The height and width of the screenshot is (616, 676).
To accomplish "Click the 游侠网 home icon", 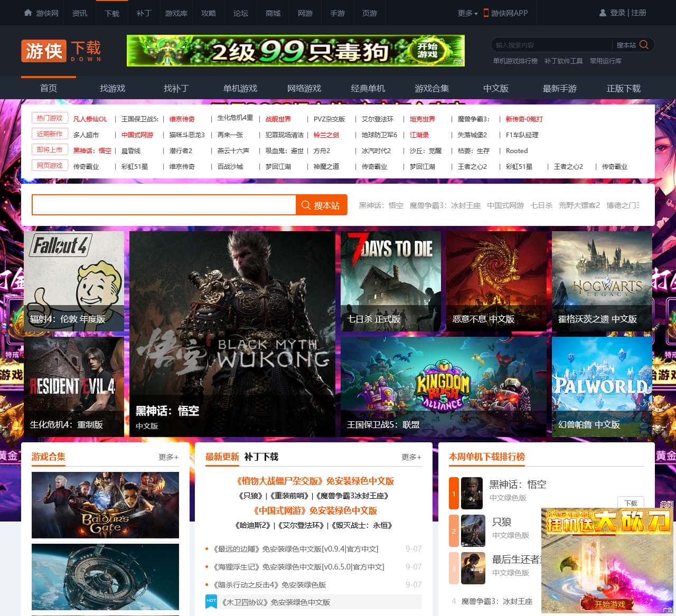I will 28,13.
